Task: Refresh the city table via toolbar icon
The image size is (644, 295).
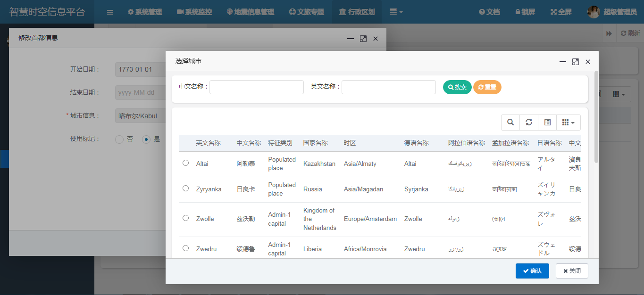Action: (529, 122)
